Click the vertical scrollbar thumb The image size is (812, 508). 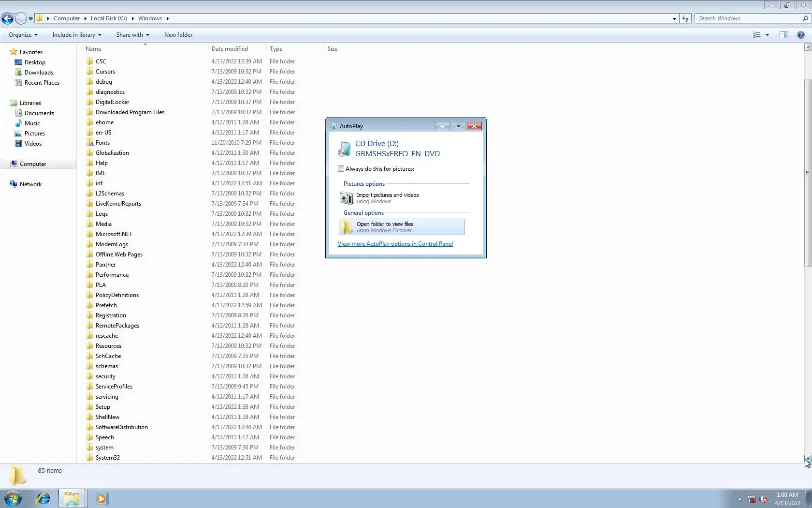[808, 172]
